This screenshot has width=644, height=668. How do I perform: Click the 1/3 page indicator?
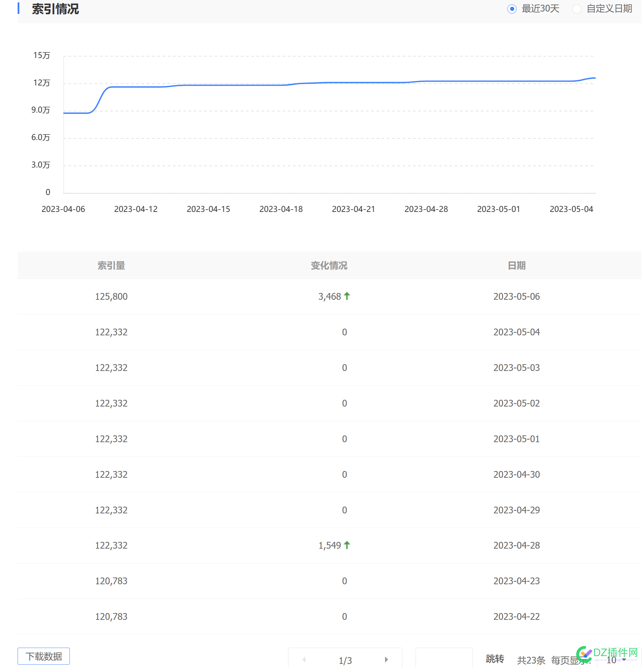pos(345,661)
